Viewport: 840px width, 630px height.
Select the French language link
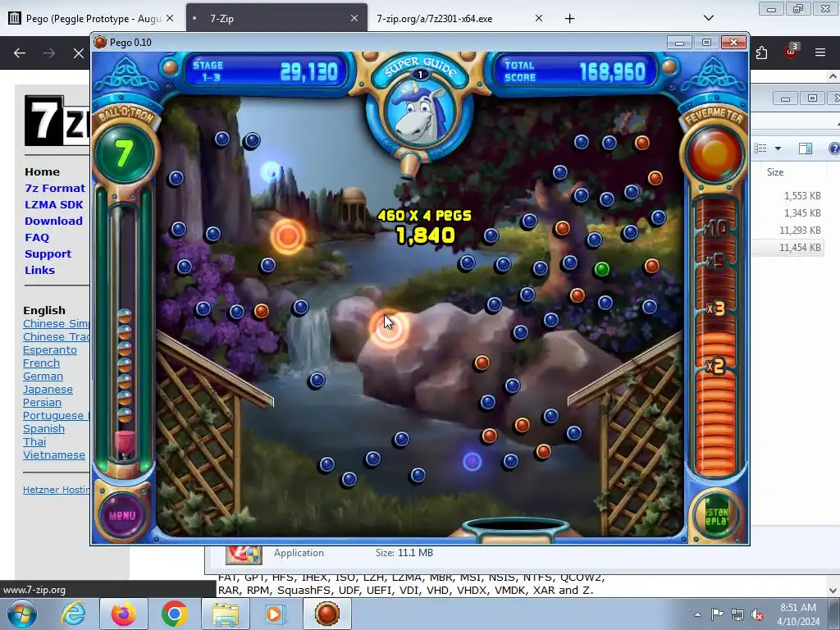(41, 363)
